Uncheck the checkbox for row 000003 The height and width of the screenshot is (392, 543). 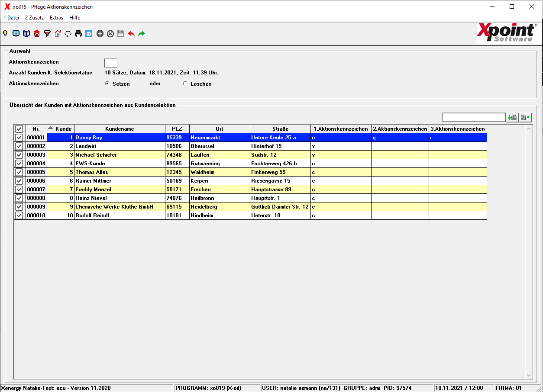tap(19, 155)
